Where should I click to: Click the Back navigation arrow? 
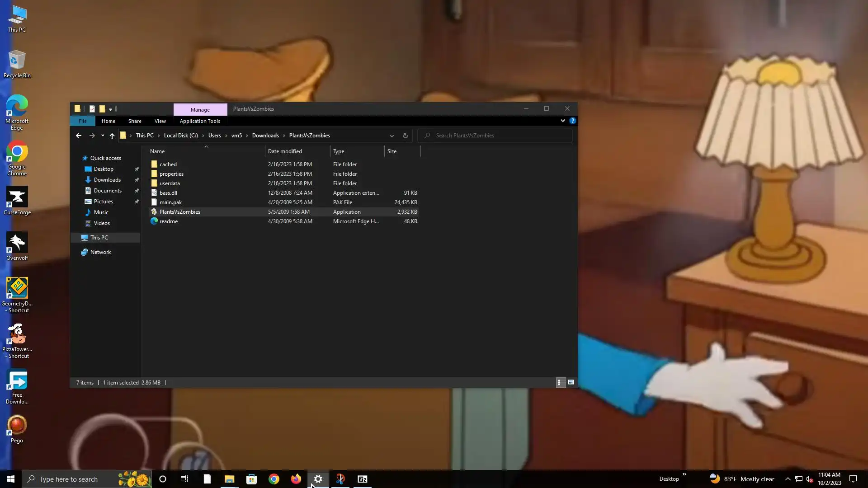pyautogui.click(x=79, y=136)
